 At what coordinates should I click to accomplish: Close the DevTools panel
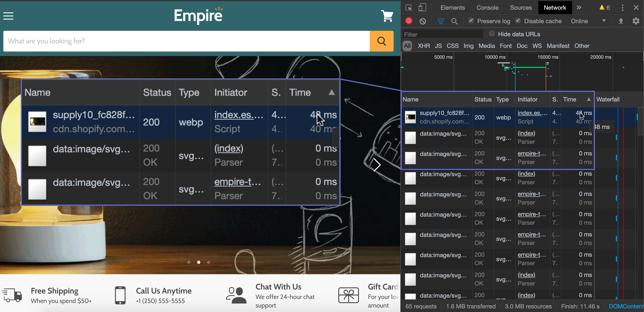(x=636, y=8)
